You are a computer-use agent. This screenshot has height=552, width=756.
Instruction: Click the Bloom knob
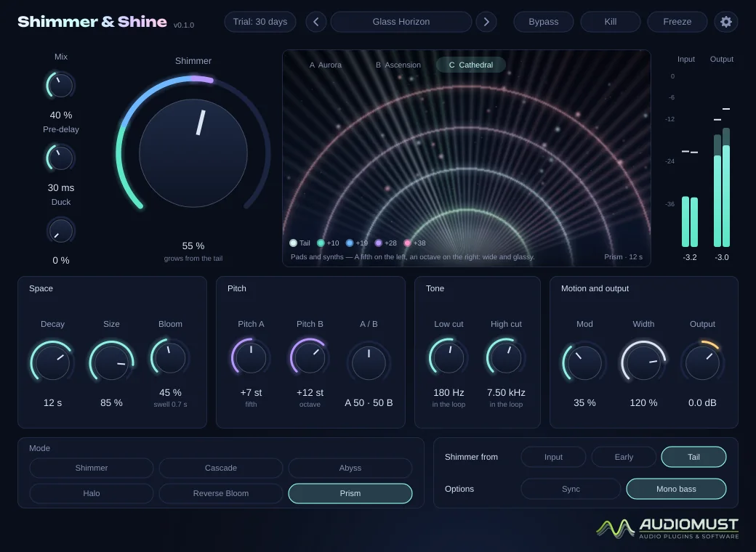tap(170, 357)
